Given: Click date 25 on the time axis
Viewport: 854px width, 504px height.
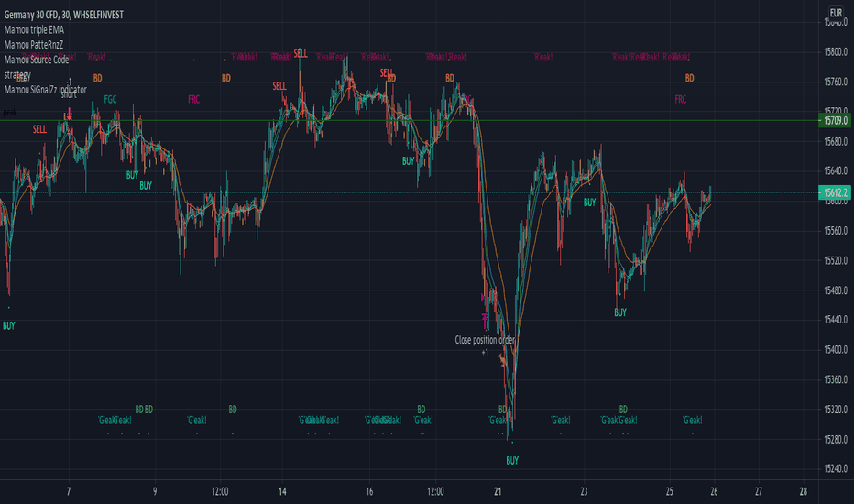Looking at the screenshot, I should 670,491.
